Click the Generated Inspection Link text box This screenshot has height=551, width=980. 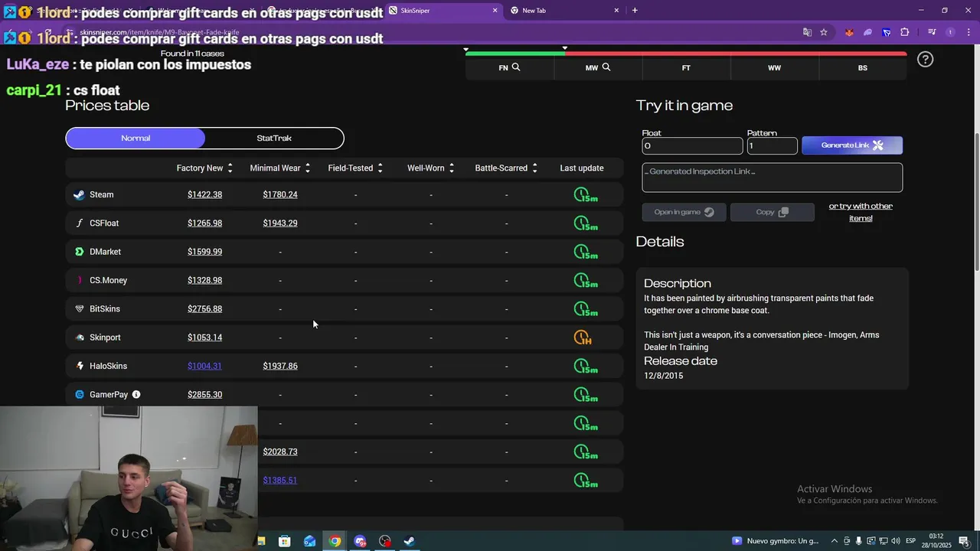pyautogui.click(x=772, y=178)
